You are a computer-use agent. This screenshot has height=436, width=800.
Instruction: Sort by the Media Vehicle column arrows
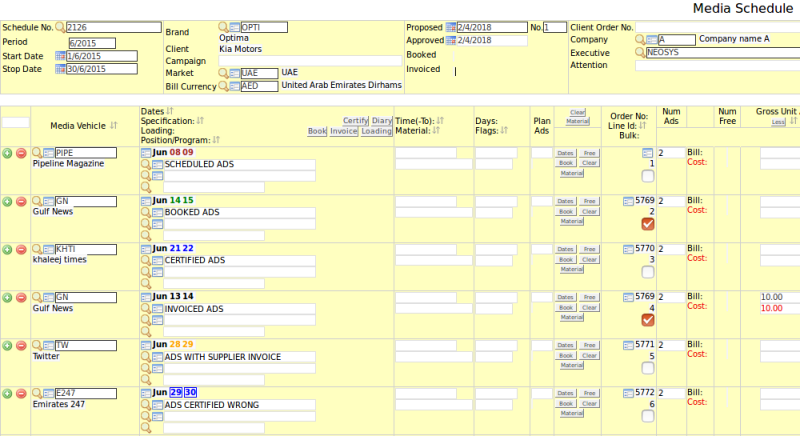pos(114,125)
